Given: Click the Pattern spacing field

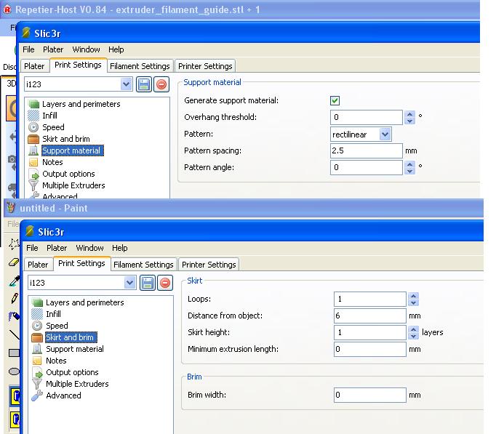Looking at the screenshot, I should 366,150.
